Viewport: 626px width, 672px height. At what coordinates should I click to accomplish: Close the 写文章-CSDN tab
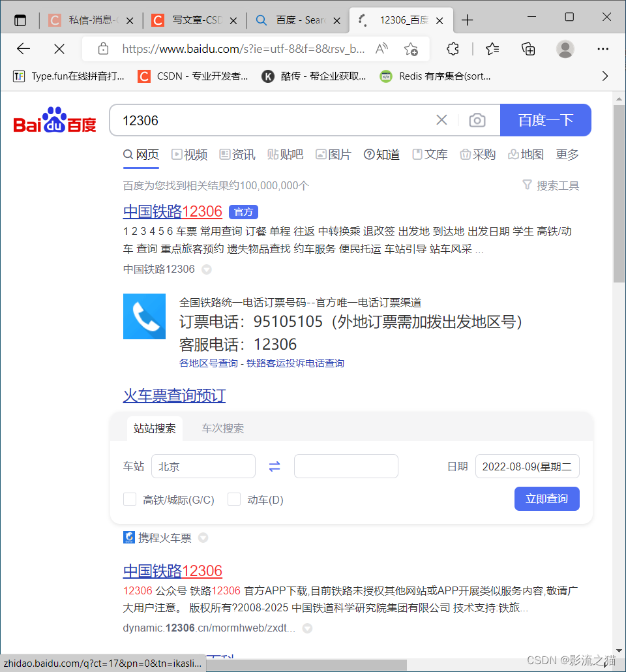233,21
